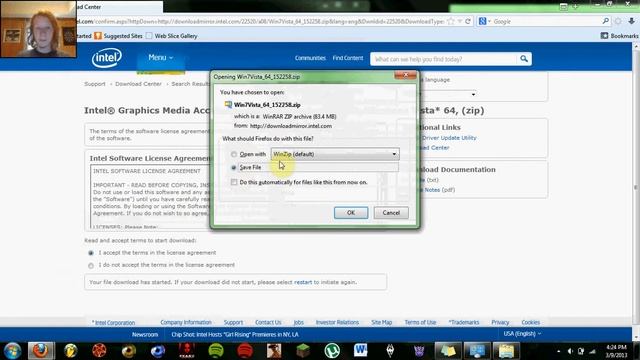Click the webcam video thumbnail
The image size is (640, 360).
pos(38,29)
